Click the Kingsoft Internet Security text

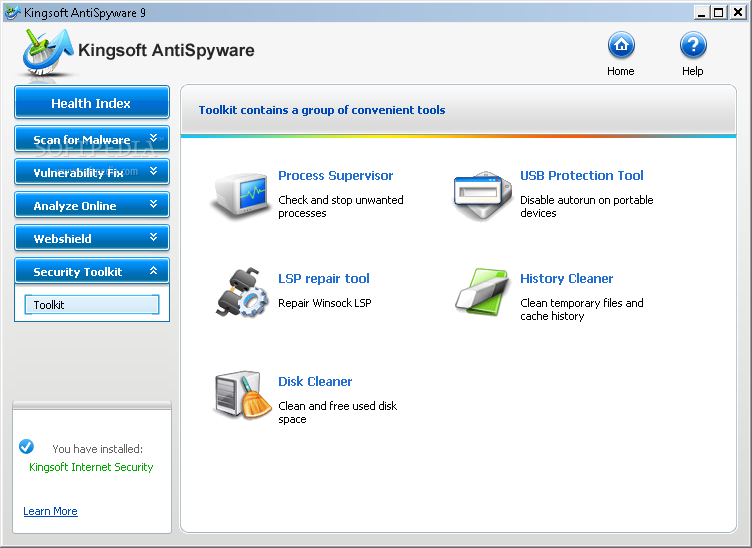pos(91,467)
